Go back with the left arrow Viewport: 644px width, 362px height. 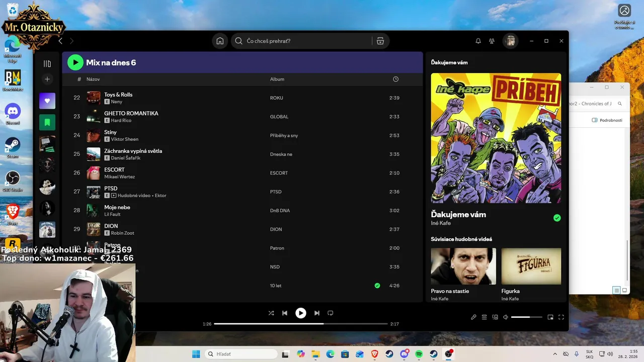[60, 41]
